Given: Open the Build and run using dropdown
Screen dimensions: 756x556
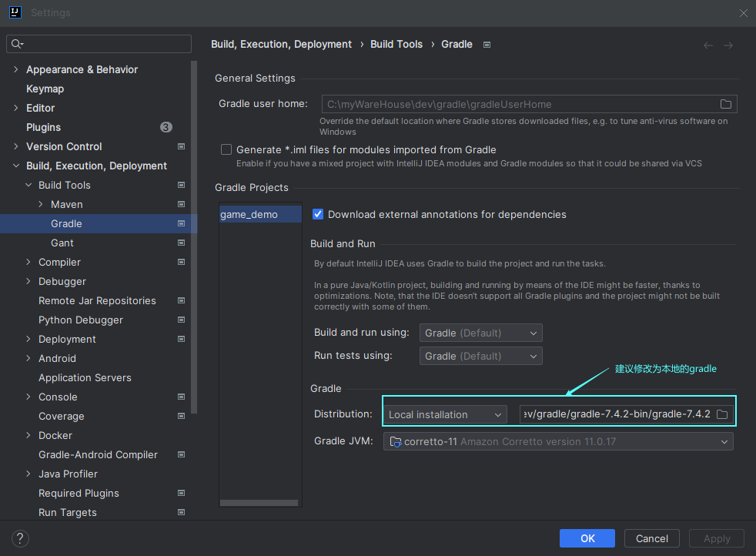Looking at the screenshot, I should tap(481, 333).
